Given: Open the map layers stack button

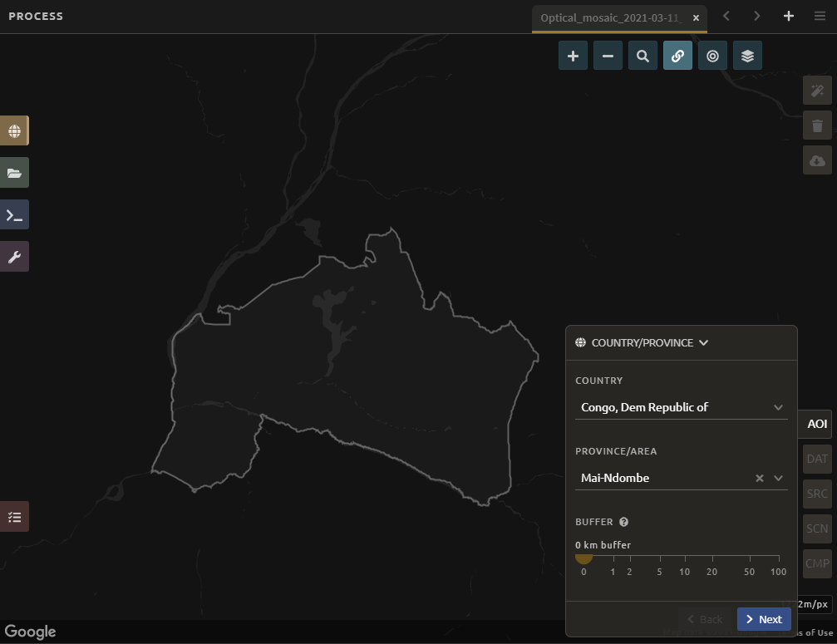Looking at the screenshot, I should [747, 56].
